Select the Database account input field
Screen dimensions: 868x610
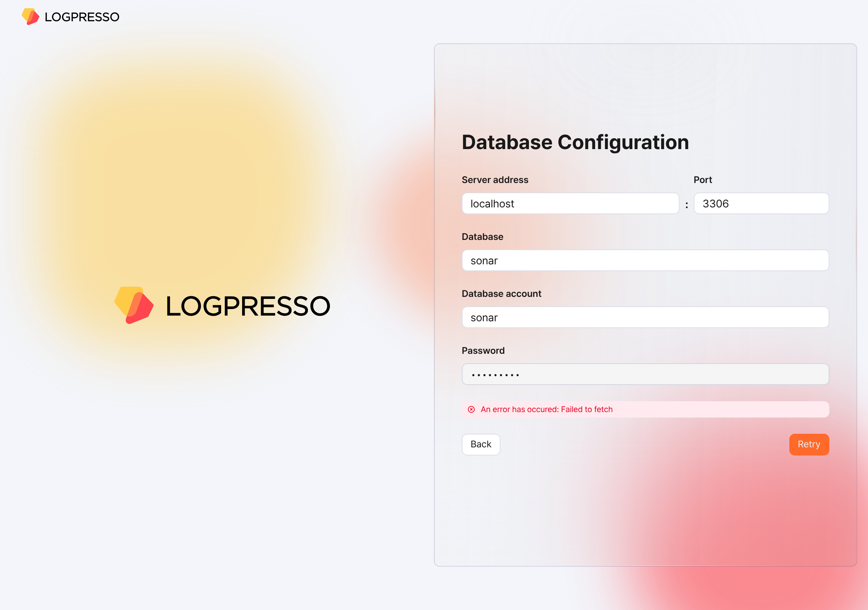coord(645,318)
